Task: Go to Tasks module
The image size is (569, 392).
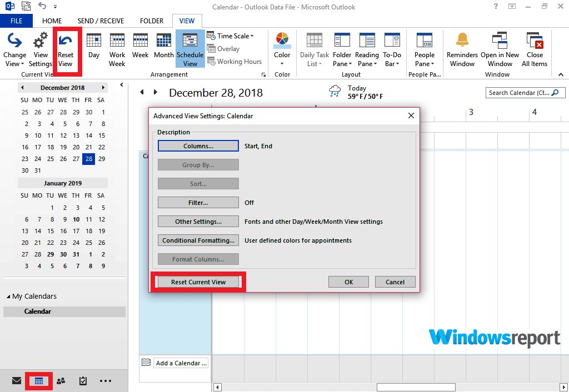Action: click(83, 381)
